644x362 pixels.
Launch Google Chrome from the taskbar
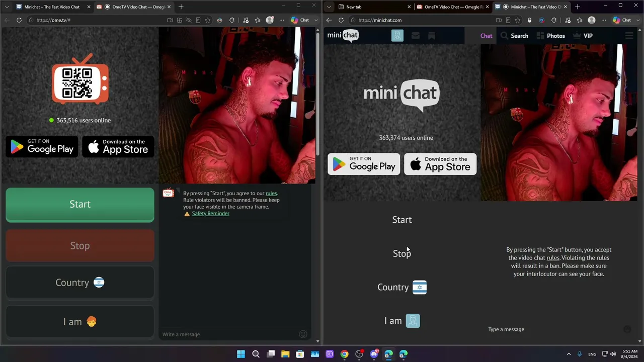pyautogui.click(x=344, y=354)
